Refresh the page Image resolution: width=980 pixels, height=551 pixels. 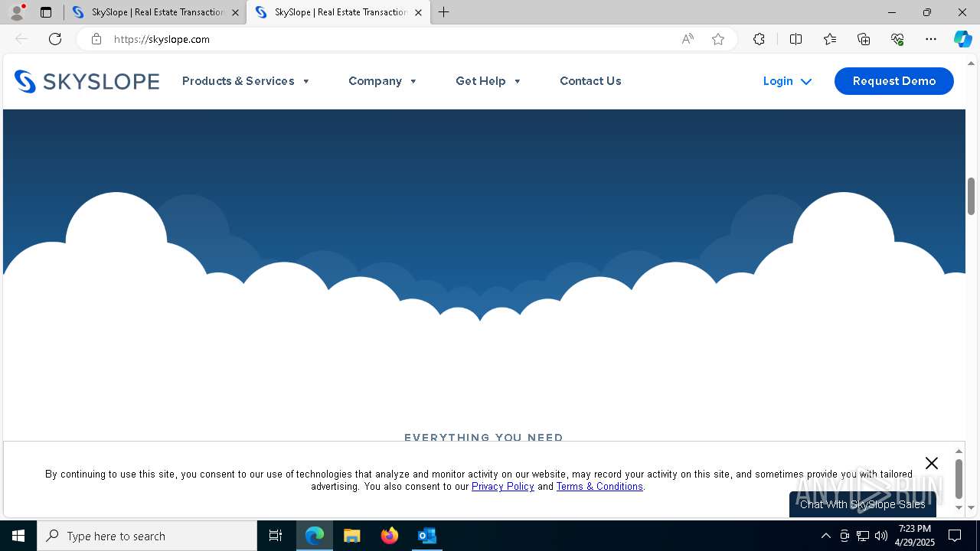pos(55,39)
